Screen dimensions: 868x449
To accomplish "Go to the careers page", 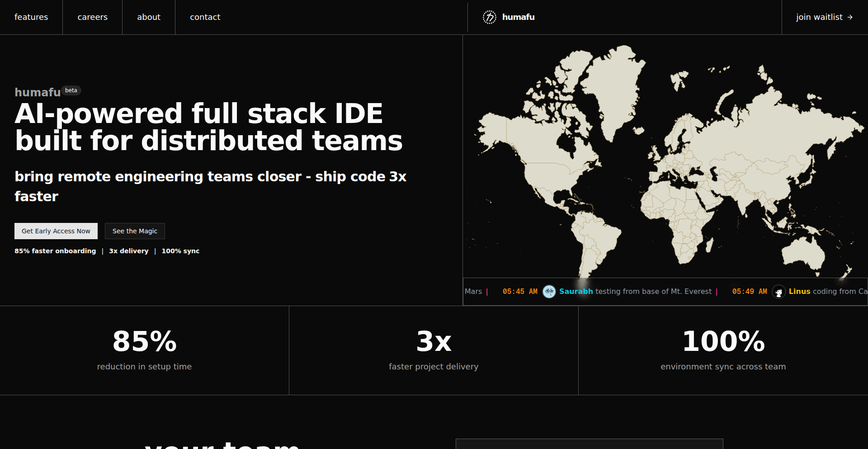I will 92,17.
